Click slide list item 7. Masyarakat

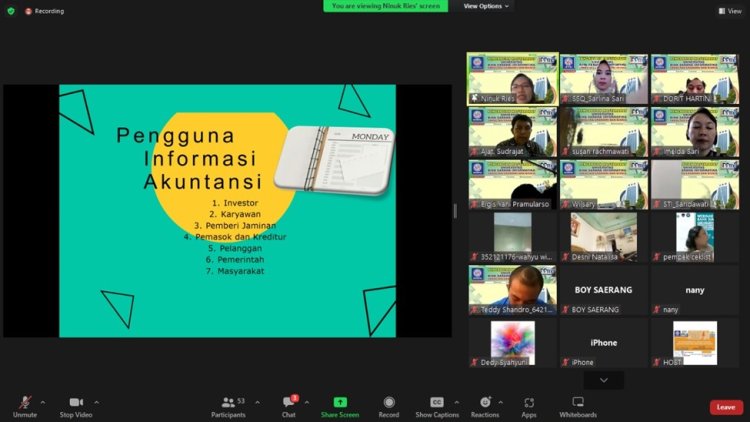(235, 271)
